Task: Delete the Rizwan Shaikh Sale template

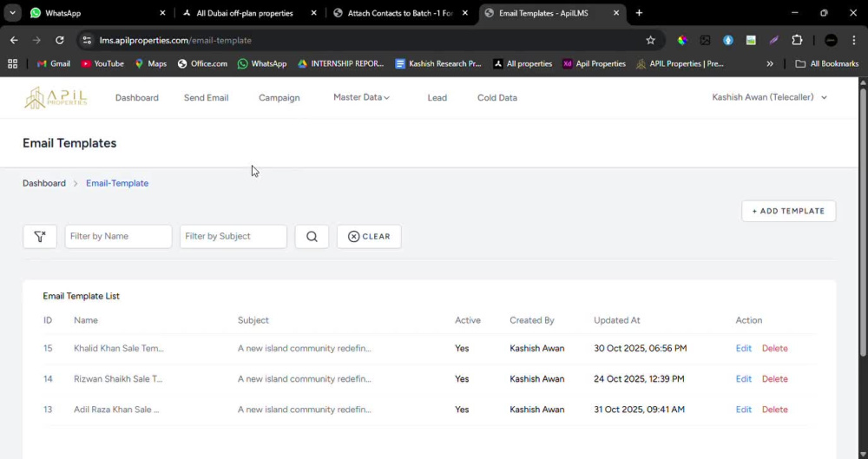Action: click(x=774, y=378)
